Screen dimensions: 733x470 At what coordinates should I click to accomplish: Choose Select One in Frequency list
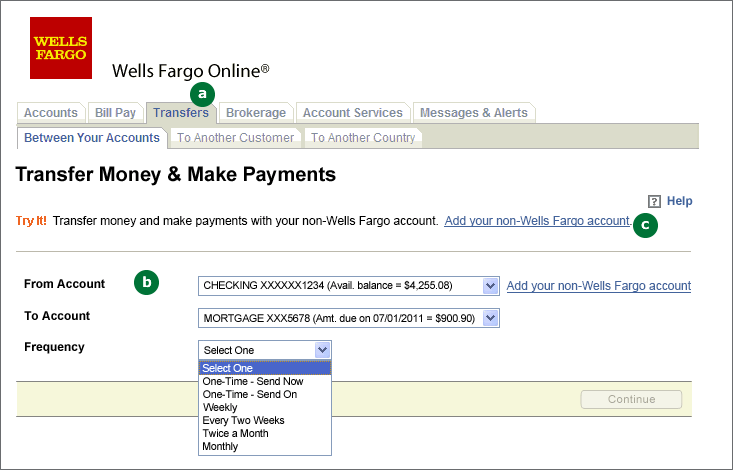(265, 368)
